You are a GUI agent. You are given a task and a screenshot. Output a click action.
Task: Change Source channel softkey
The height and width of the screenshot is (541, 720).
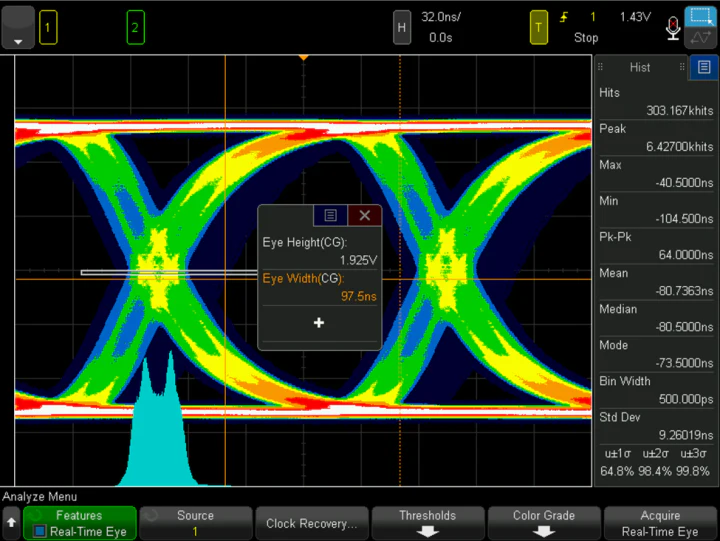196,523
